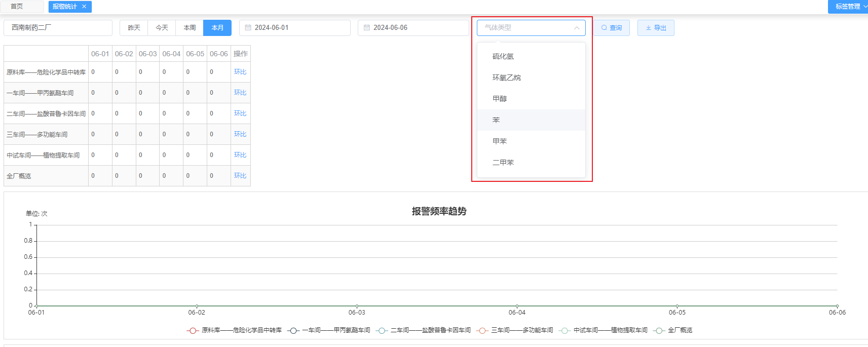868x347 pixels.
Task: Select the 昨天 date range option
Action: pyautogui.click(x=134, y=28)
